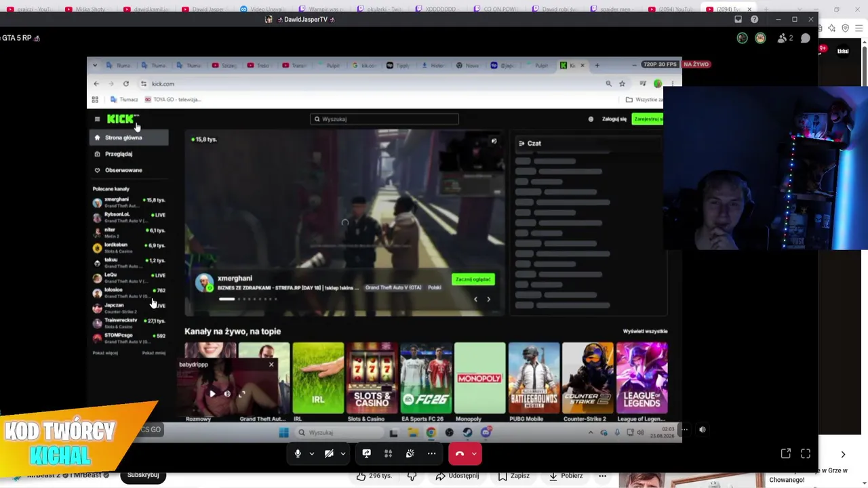This screenshot has width=868, height=488.
Task: Click the YouTube dislike thumbs-down button
Action: (412, 476)
